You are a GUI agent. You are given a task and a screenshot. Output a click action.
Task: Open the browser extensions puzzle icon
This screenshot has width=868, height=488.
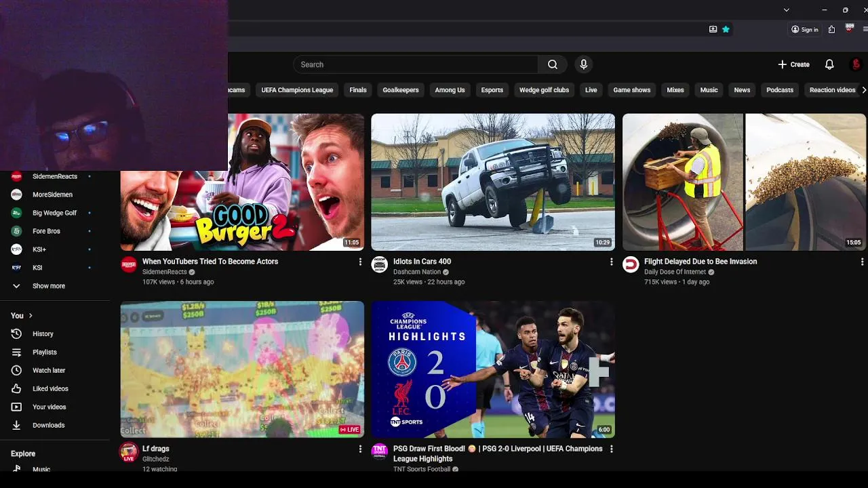[x=831, y=29]
